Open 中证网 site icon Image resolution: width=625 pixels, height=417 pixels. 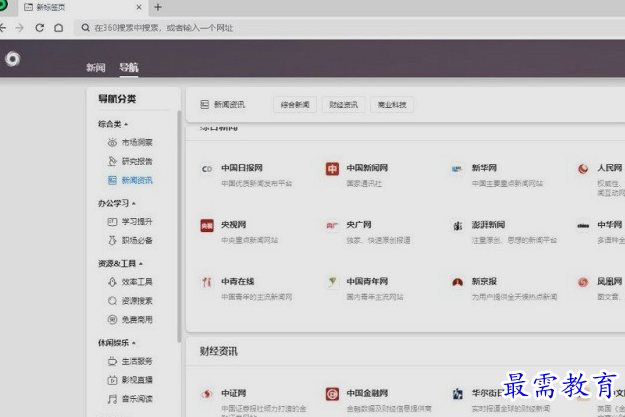(x=207, y=394)
